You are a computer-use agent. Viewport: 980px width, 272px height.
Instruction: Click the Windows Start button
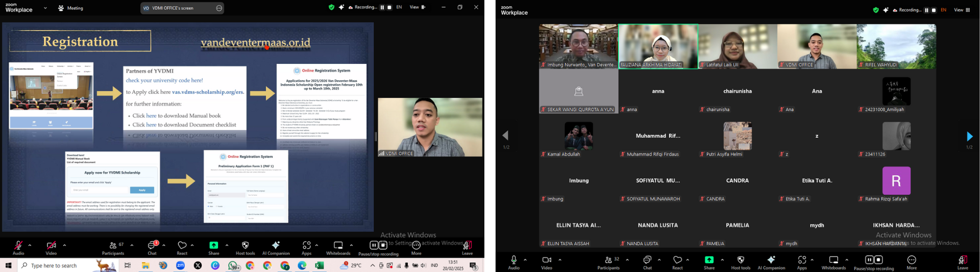[x=8, y=265]
